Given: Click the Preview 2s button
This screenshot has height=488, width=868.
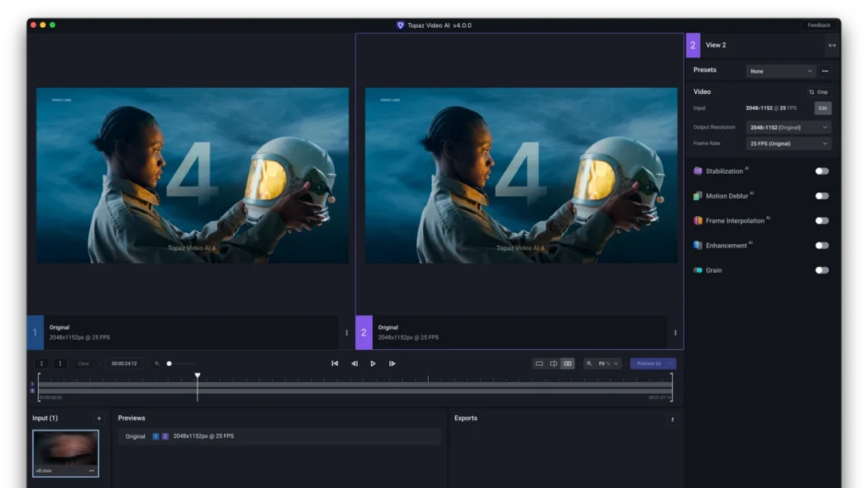Looking at the screenshot, I should pos(648,363).
